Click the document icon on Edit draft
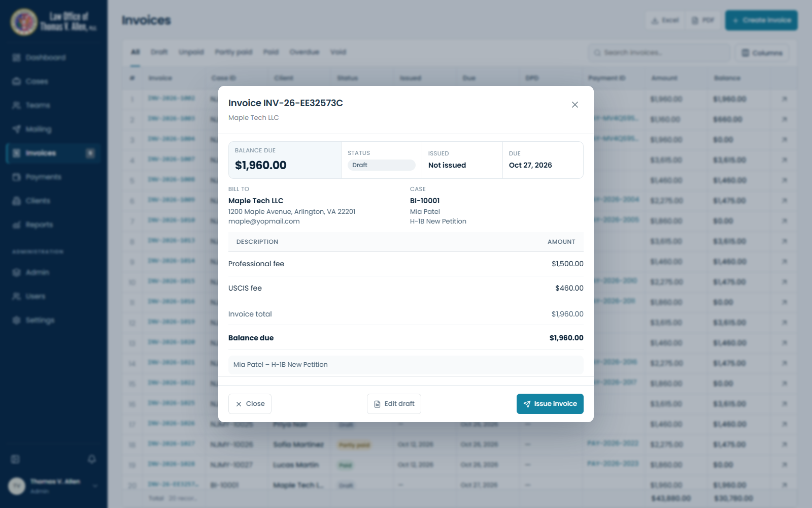Viewport: 812px width, 508px height. click(377, 404)
